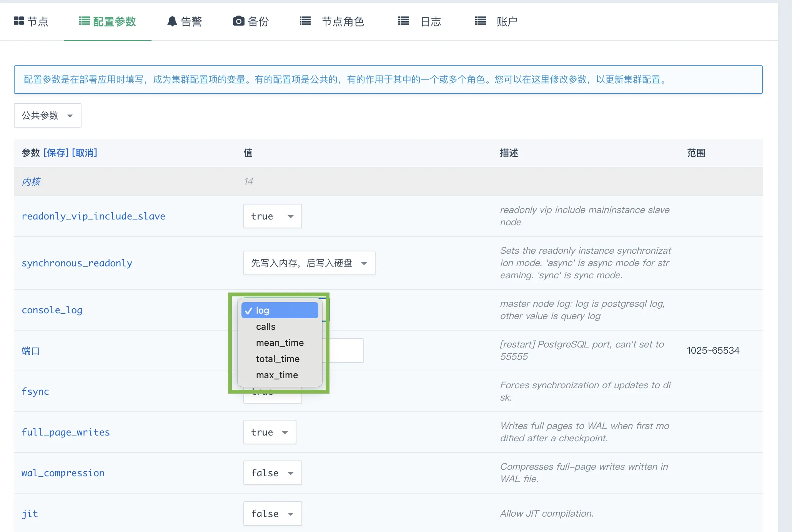Screen dimensions: 792x532
Task: Click the grid icon beside 节点
Action: point(18,21)
